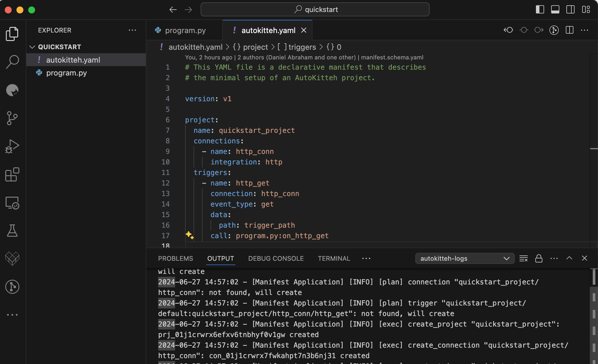Go back in navigation history
598x364 pixels.
click(x=173, y=10)
